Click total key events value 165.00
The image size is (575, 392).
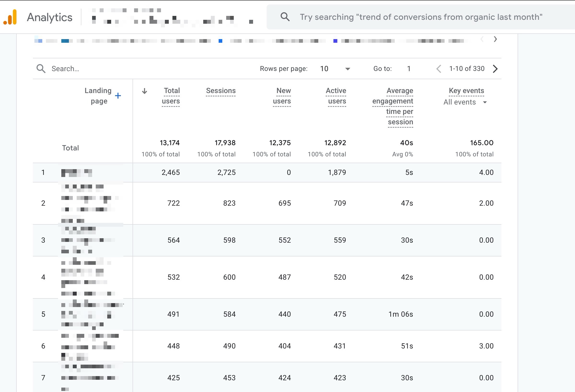click(x=482, y=143)
